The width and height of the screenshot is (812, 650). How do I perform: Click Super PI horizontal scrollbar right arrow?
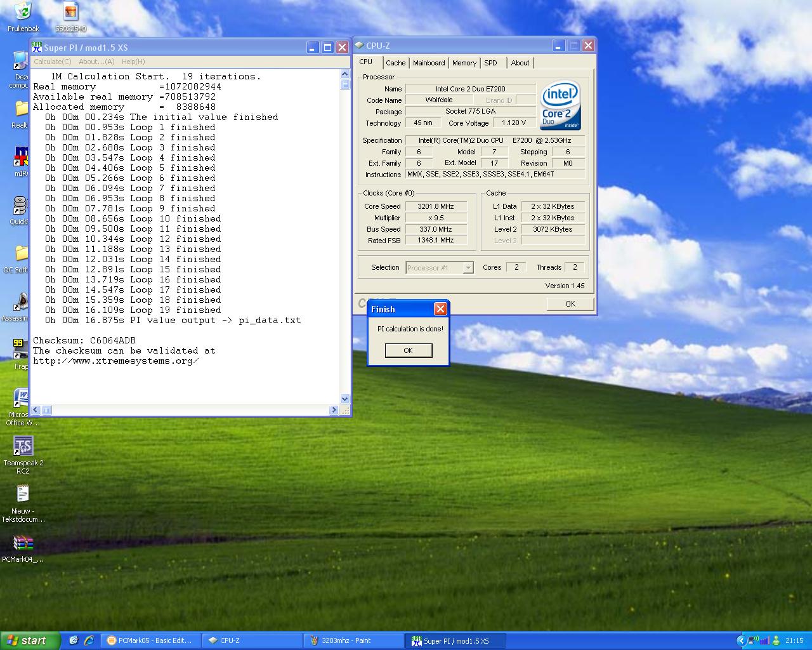334,410
